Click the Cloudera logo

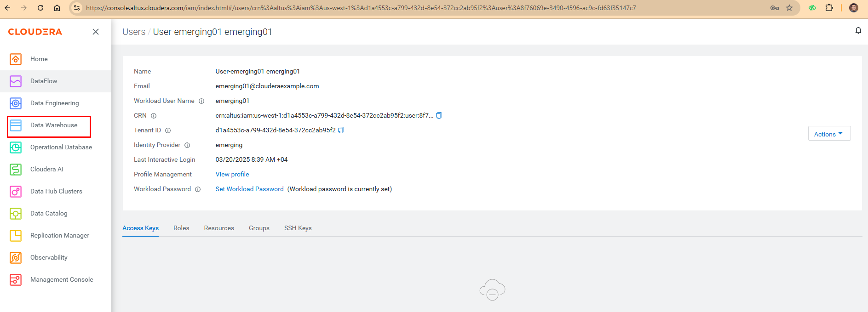35,32
